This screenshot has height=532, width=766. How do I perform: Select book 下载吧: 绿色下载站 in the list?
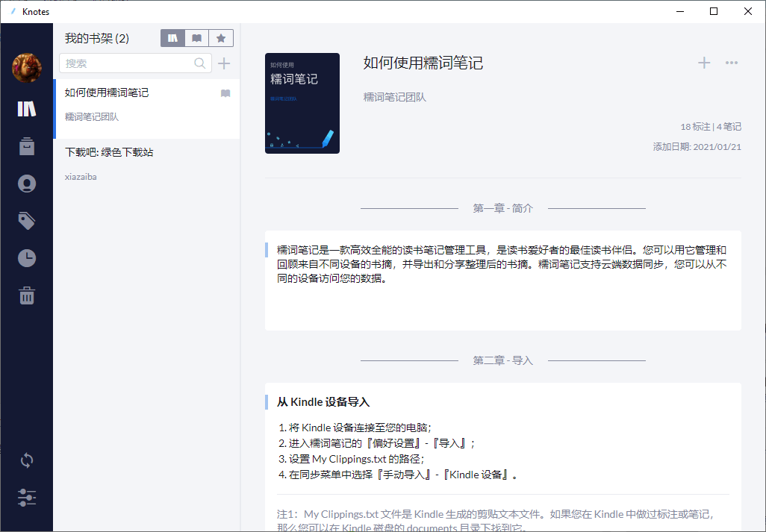[146, 164]
